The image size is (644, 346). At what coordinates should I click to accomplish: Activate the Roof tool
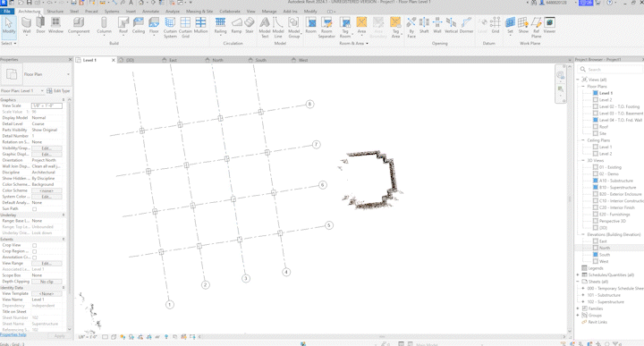pos(123,25)
